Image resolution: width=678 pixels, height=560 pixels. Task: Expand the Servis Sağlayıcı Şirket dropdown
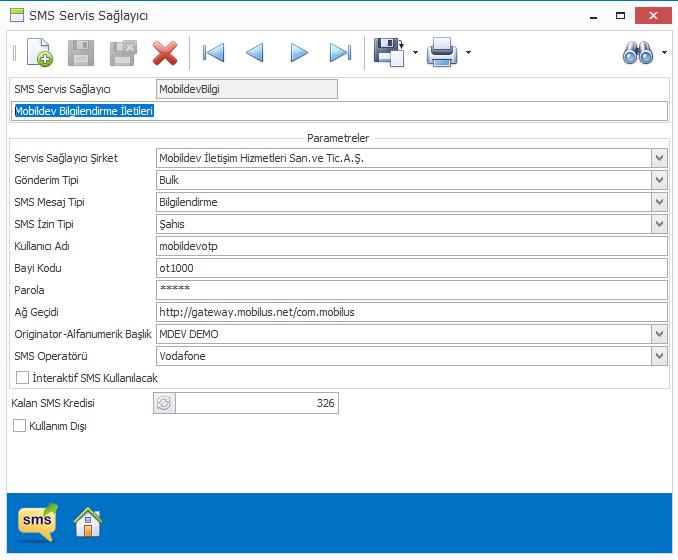coord(659,158)
